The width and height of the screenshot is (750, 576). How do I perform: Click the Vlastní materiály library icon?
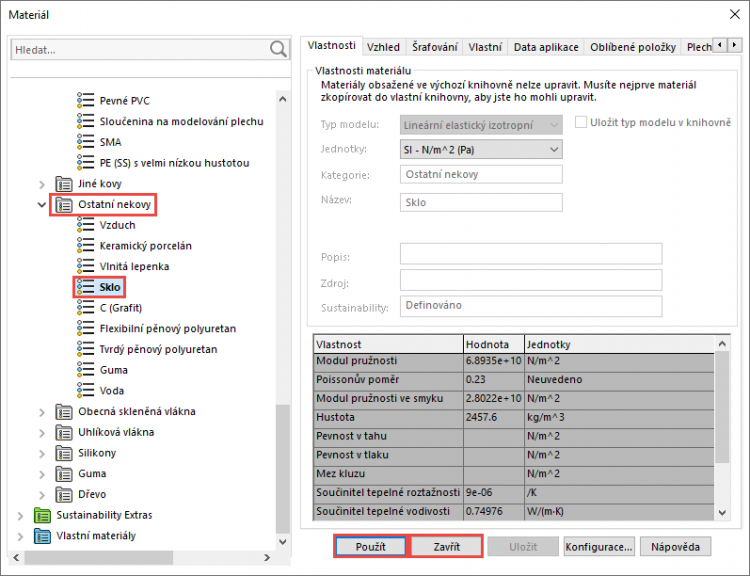tap(42, 536)
